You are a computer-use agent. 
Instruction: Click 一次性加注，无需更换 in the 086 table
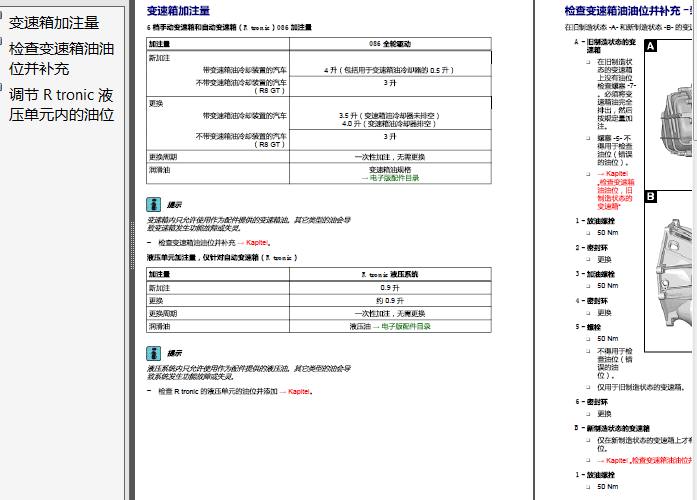coord(390,157)
